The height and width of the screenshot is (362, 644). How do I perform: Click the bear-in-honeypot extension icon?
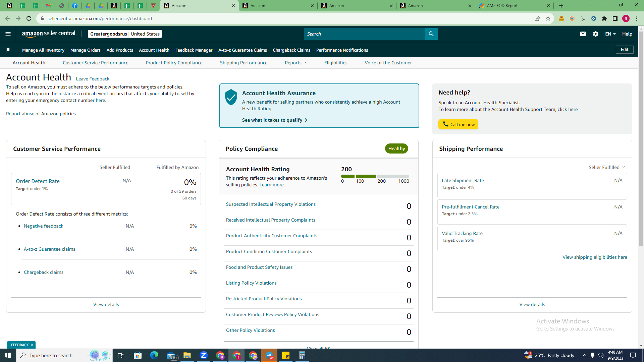561,18
